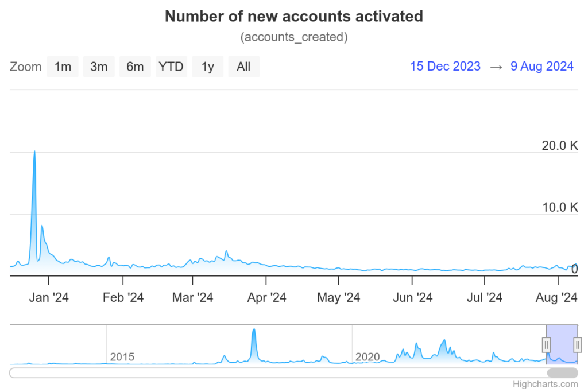This screenshot has height=392, width=588.
Task: Click the tall mid-timeline peak in navigator
Action: click(254, 330)
